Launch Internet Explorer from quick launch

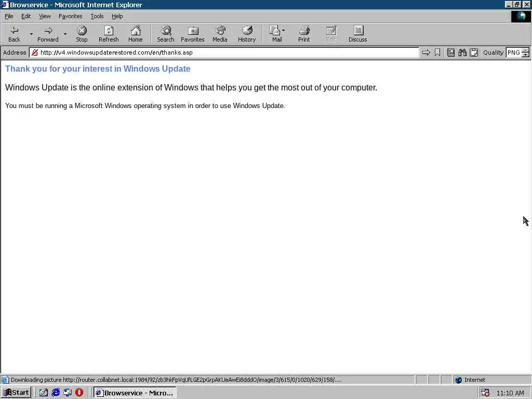point(56,393)
